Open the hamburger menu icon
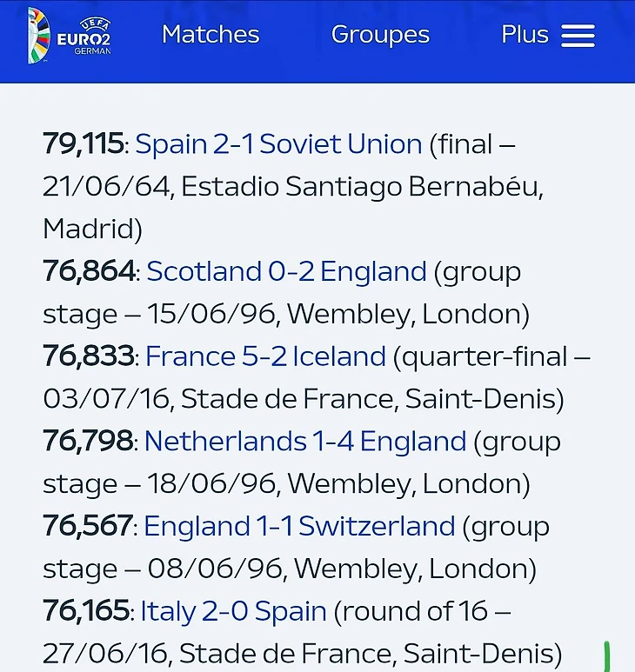This screenshot has width=635, height=672. pyautogui.click(x=578, y=36)
